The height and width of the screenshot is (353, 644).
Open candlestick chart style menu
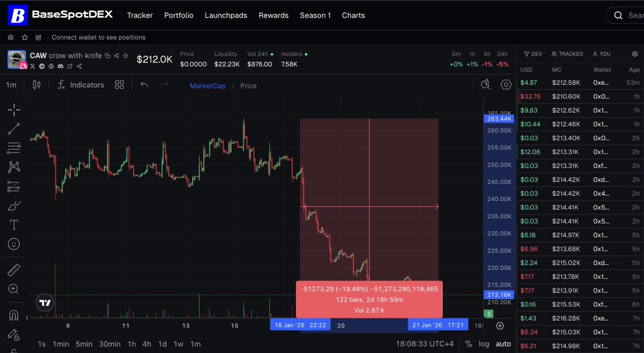click(x=36, y=85)
